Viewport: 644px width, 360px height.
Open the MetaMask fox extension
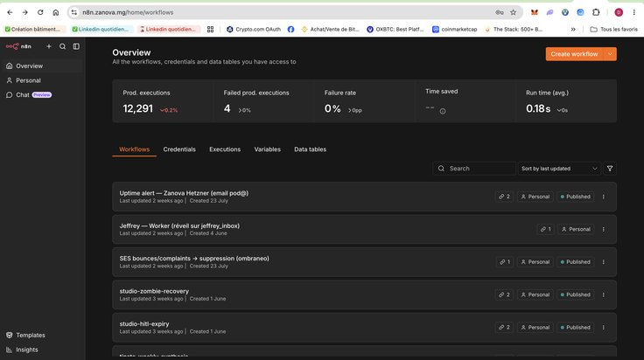(x=535, y=12)
